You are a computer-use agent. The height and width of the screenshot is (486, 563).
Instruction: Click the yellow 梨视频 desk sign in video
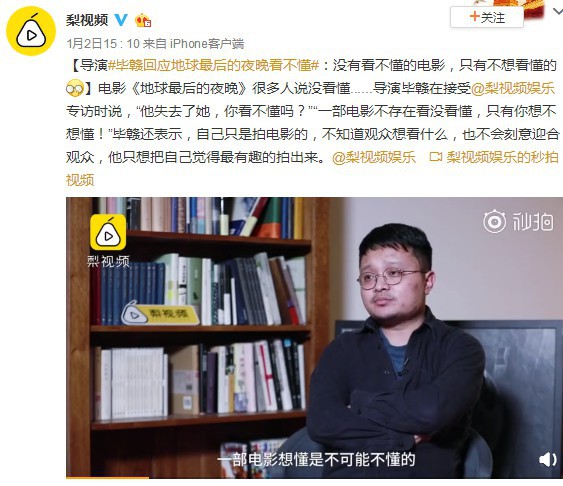pyautogui.click(x=160, y=313)
